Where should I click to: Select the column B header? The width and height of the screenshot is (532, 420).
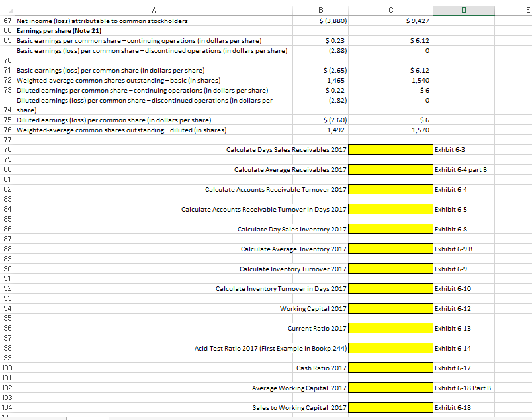pos(320,10)
